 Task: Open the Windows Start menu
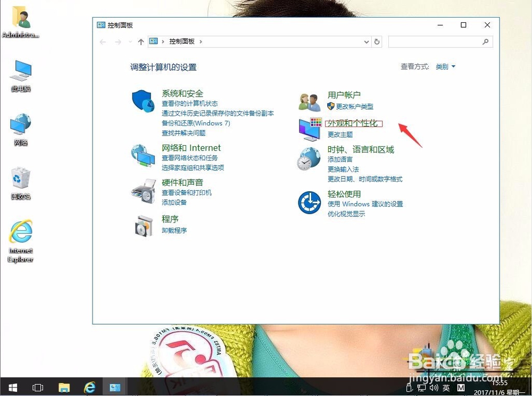pos(13,387)
